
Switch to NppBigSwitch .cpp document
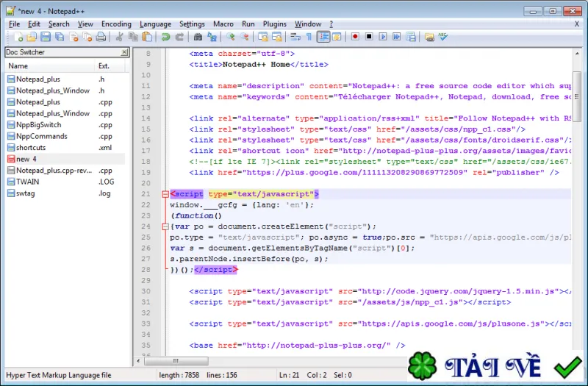coord(65,125)
